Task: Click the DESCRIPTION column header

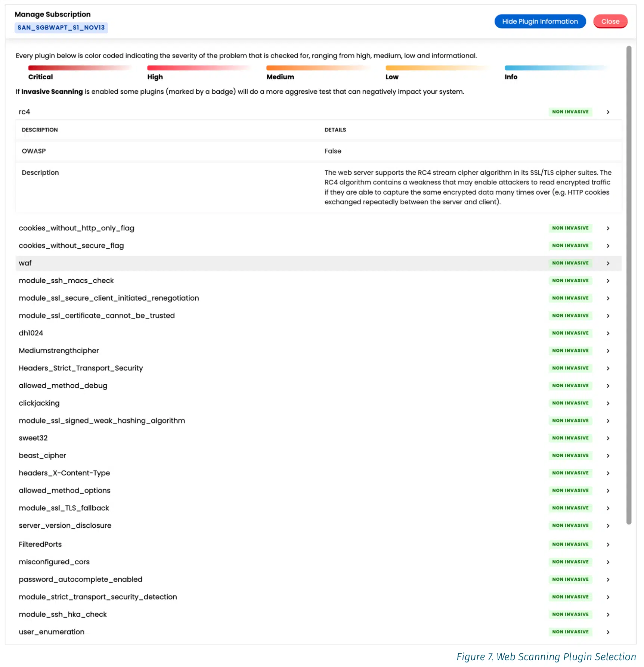Action: click(40, 130)
